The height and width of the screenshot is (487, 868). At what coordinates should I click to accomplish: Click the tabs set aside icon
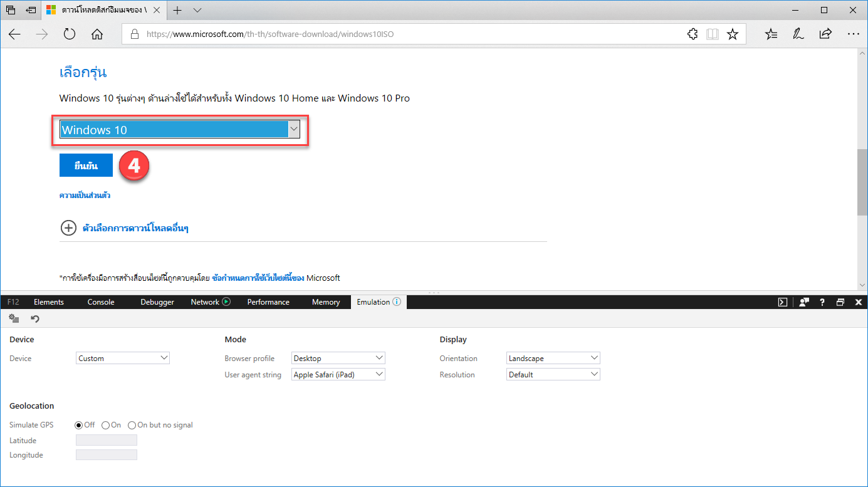click(x=11, y=10)
